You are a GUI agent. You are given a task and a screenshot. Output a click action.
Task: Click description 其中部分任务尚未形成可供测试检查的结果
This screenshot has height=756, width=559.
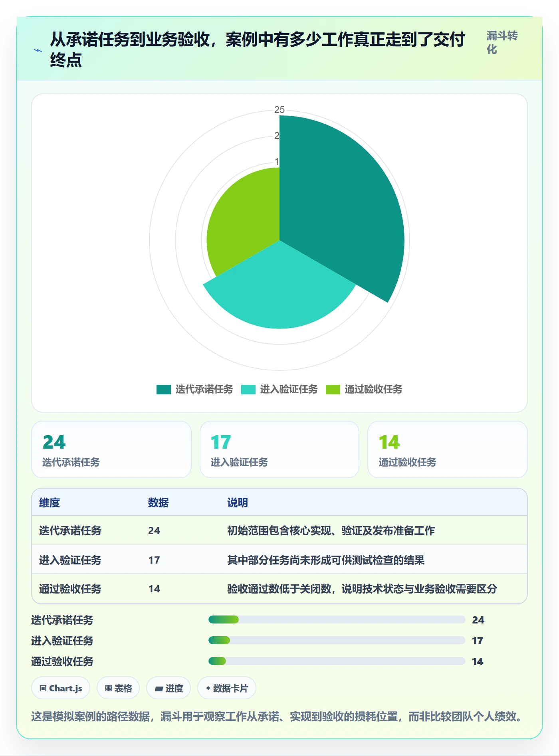pyautogui.click(x=326, y=560)
